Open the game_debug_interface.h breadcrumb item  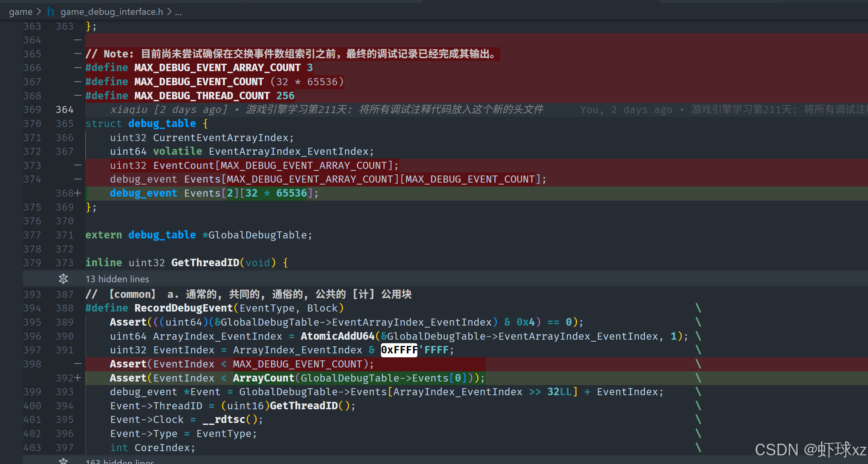point(111,12)
